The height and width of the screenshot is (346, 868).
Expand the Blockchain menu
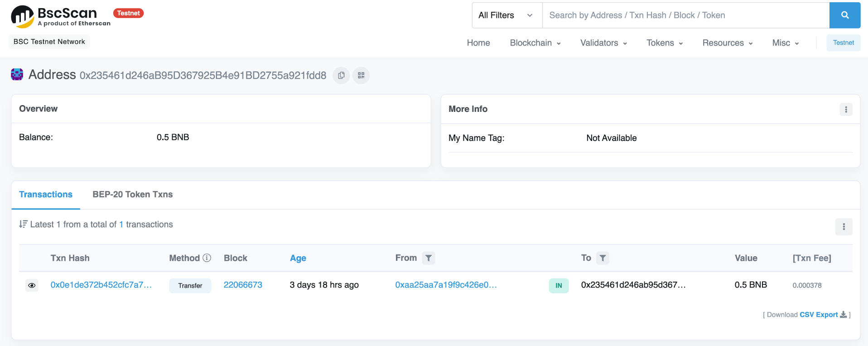(535, 43)
